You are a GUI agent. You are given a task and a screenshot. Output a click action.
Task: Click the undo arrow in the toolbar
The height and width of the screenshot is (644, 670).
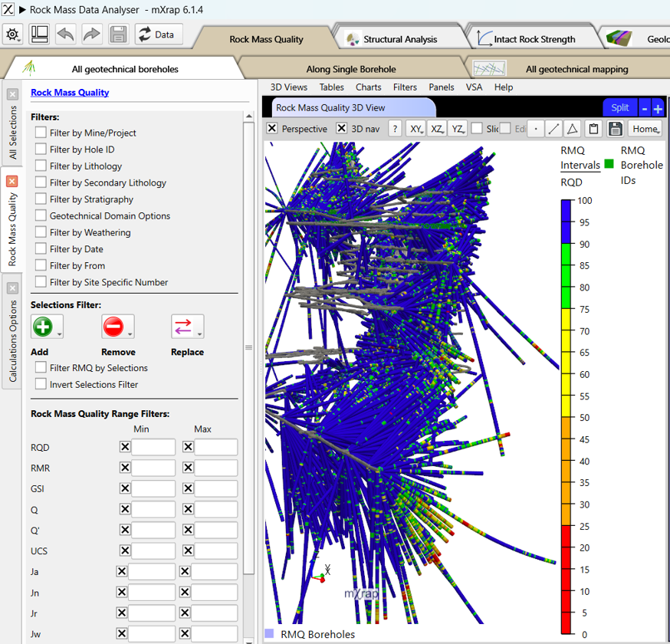[65, 34]
